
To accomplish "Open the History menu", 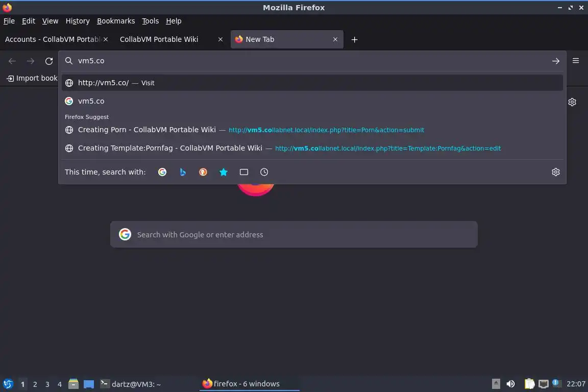I will pos(78,21).
